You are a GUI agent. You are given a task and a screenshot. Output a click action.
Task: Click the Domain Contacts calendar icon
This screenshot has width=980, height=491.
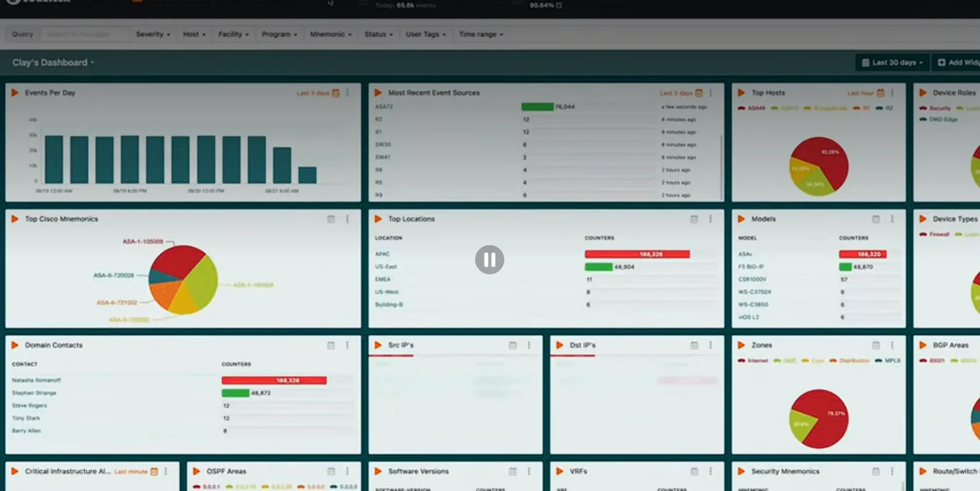click(331, 345)
